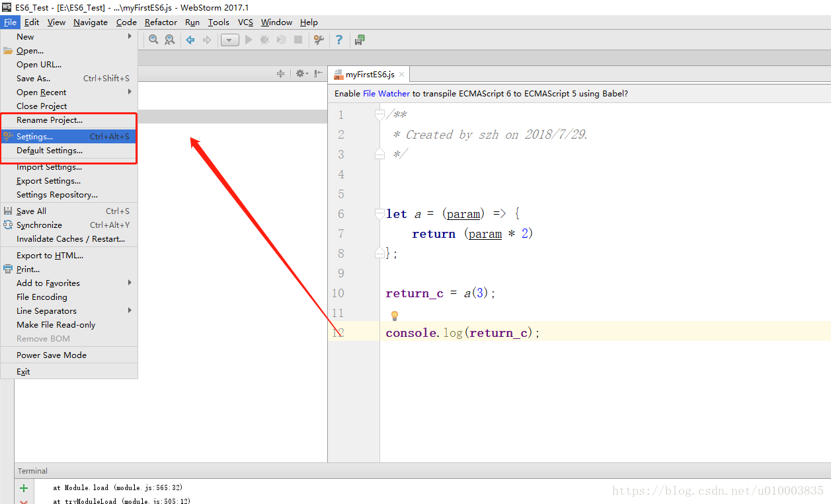Toggle Make File Read-only
This screenshot has width=831, height=504.
coord(69,325)
